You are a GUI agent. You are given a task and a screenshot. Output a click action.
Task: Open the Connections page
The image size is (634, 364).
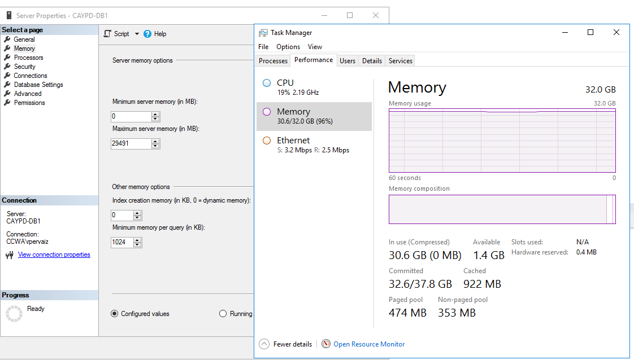[x=31, y=76]
